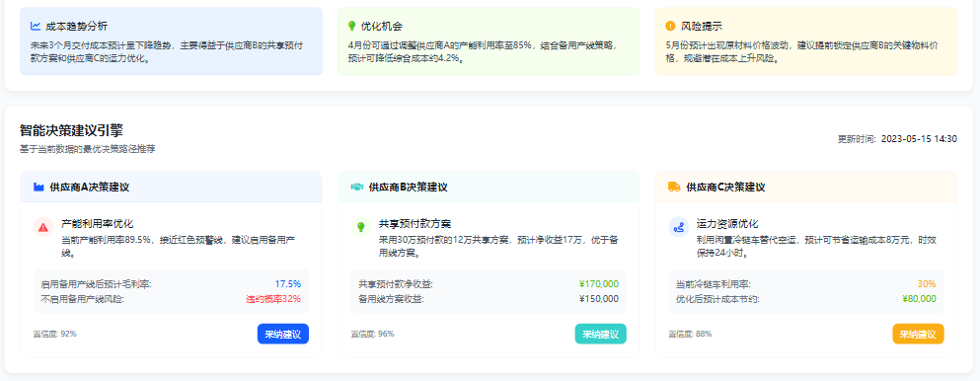The height and width of the screenshot is (381, 980).
Task: Click the 17.5% gross margin value
Action: point(287,284)
